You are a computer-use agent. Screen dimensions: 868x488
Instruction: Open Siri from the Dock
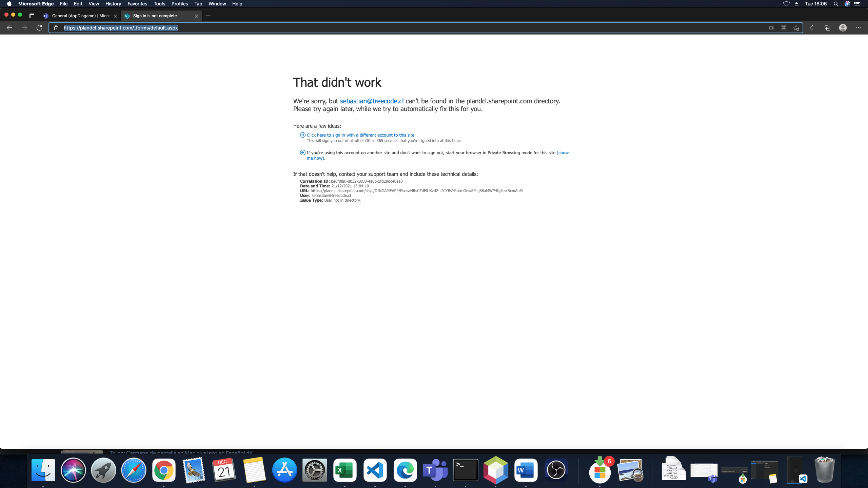click(x=73, y=470)
